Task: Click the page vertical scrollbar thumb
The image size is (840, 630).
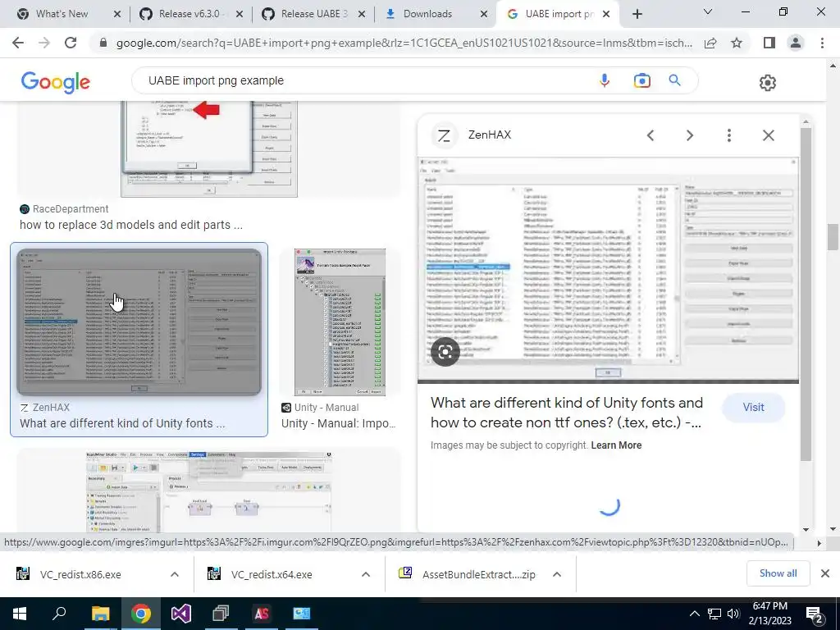Action: click(832, 237)
